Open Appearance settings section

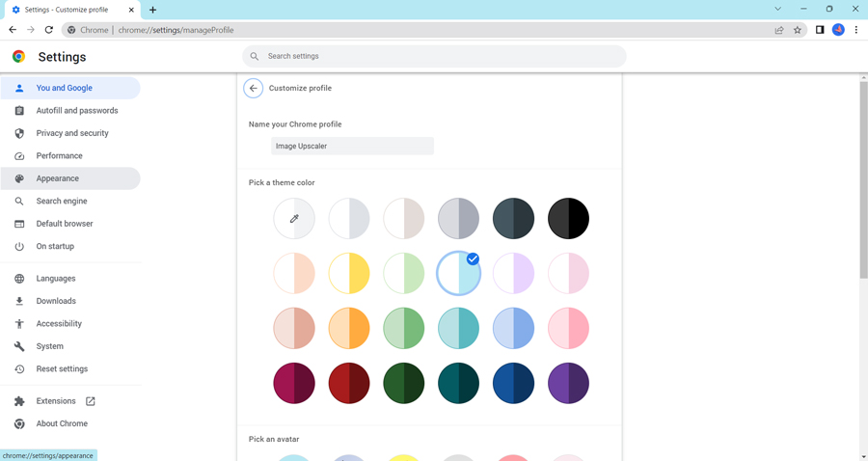click(x=70, y=178)
